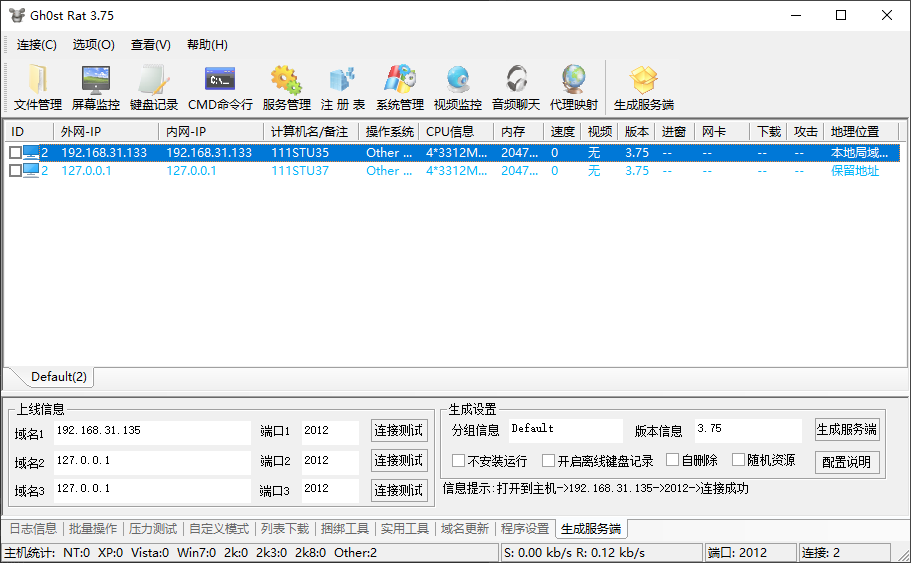Click computer icon of the 192.168.31.133 row
This screenshot has width=911, height=563.
coord(31,153)
